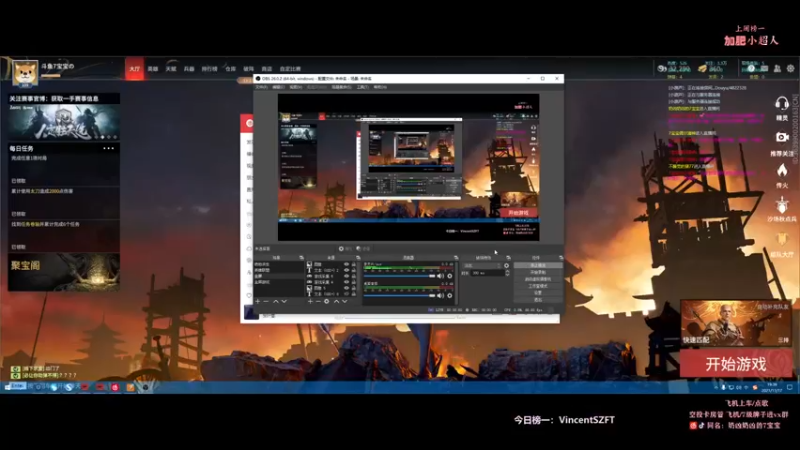Switch to the 兵器 tab
The width and height of the screenshot is (800, 450).
coord(189,69)
